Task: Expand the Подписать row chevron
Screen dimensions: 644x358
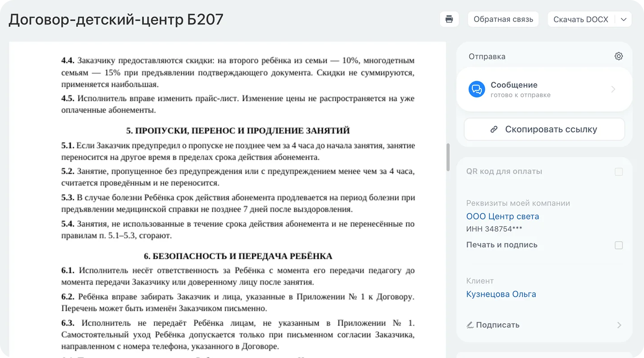Action: [x=619, y=325]
